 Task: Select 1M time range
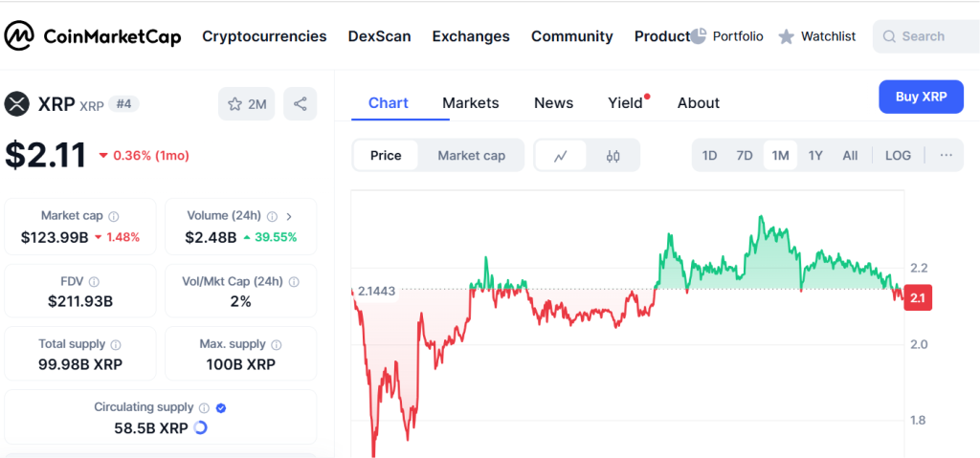780,156
